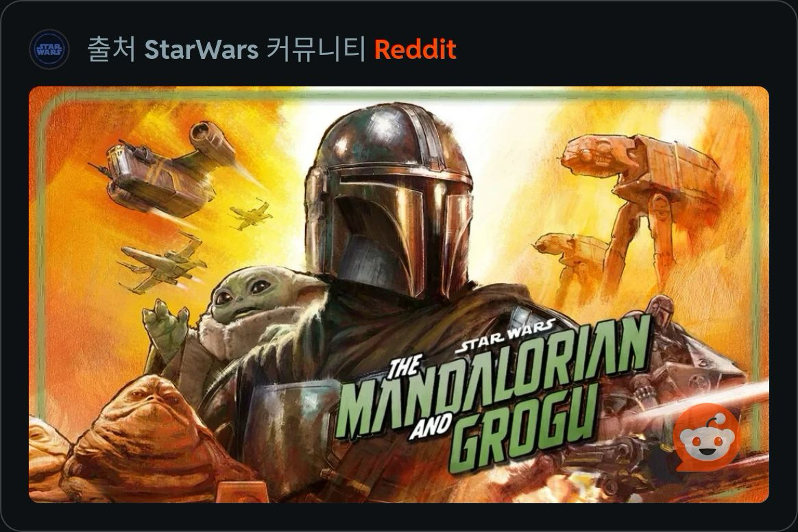Click the white Star Wars logo on the poster
Viewport: 798px width, 532px height.
[x=505, y=336]
